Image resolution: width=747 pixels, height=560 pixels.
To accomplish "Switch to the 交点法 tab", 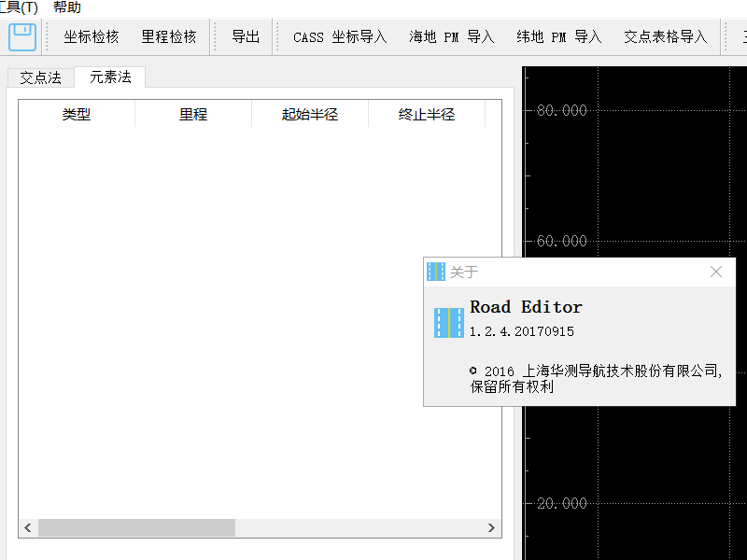I will pos(40,77).
